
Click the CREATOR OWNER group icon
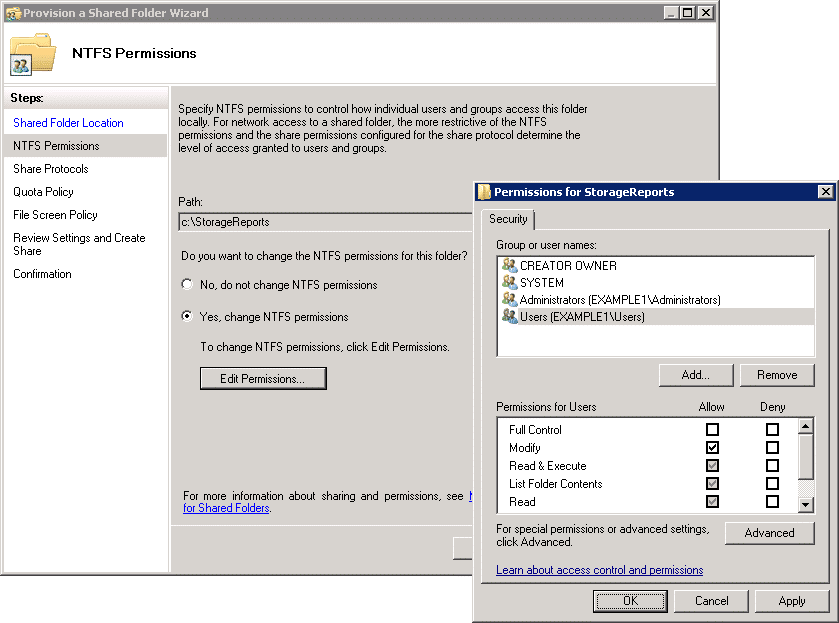[x=509, y=265]
